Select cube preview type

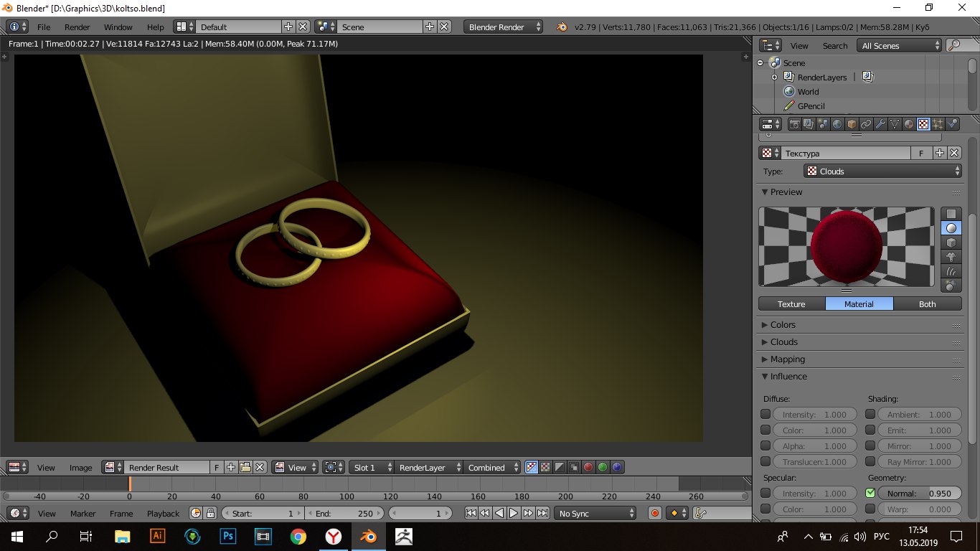tap(951, 242)
